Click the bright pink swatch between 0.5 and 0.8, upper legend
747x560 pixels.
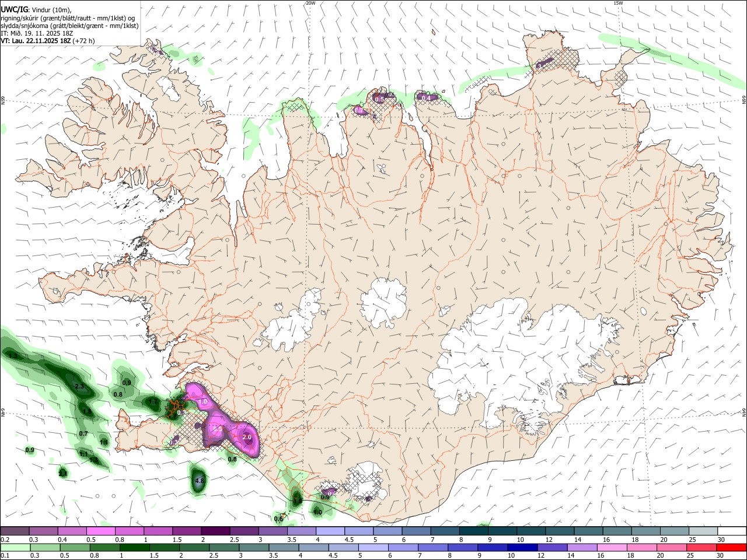[x=101, y=531]
